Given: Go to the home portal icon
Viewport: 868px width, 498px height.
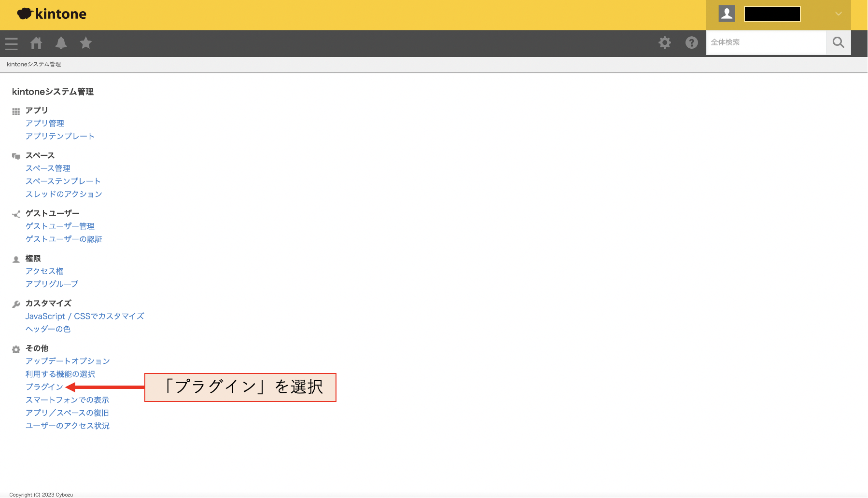Looking at the screenshot, I should point(36,43).
